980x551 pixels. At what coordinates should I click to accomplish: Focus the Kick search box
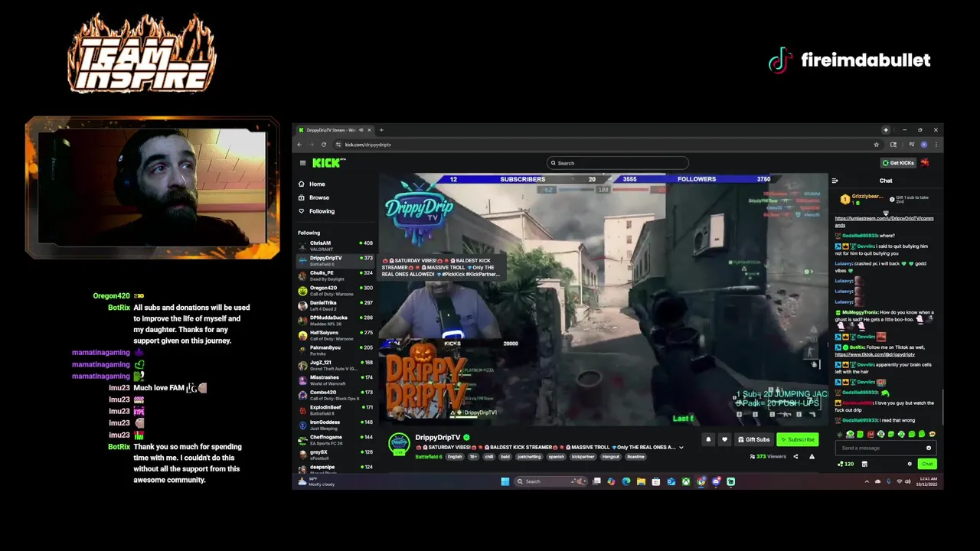point(618,163)
